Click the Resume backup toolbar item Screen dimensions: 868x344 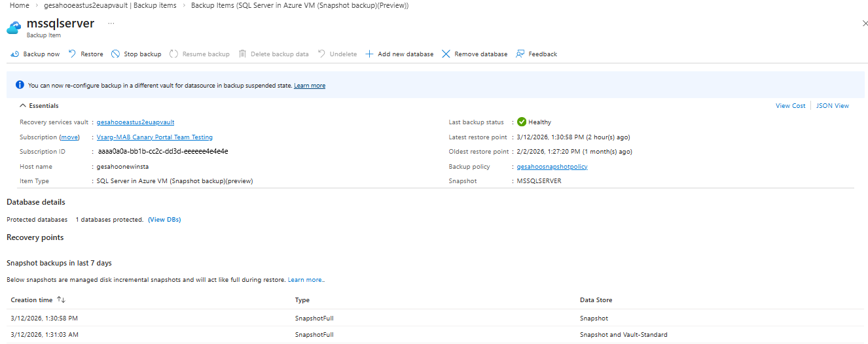(x=200, y=54)
